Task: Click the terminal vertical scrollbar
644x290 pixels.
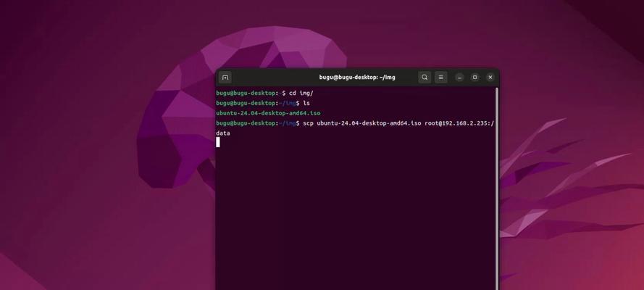Action: 497,188
